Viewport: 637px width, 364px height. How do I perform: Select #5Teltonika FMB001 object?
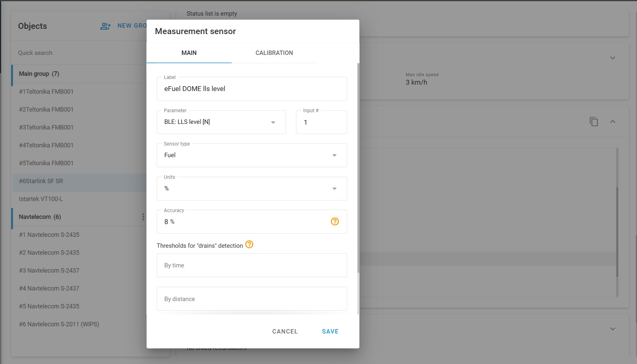79,163
